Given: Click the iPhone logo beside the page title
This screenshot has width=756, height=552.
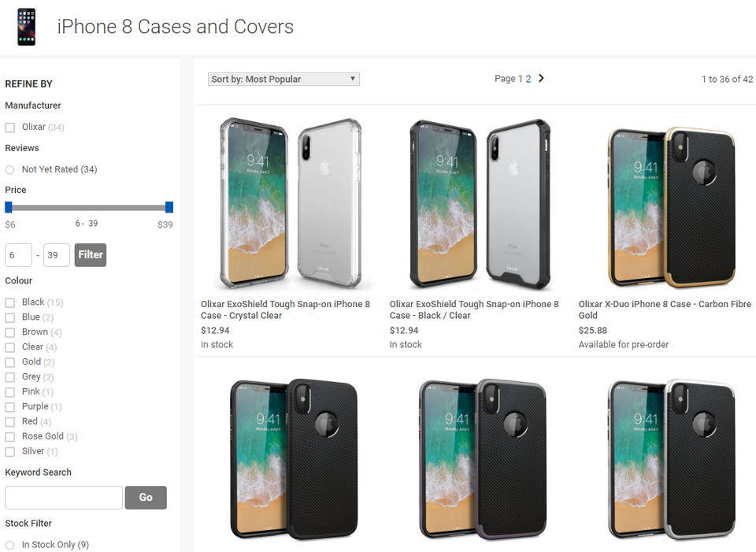Looking at the screenshot, I should (x=26, y=26).
